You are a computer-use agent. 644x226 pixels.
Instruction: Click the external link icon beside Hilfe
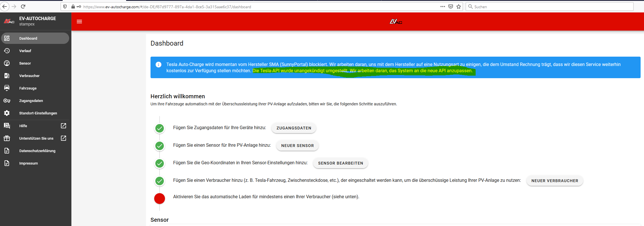pyautogui.click(x=63, y=126)
